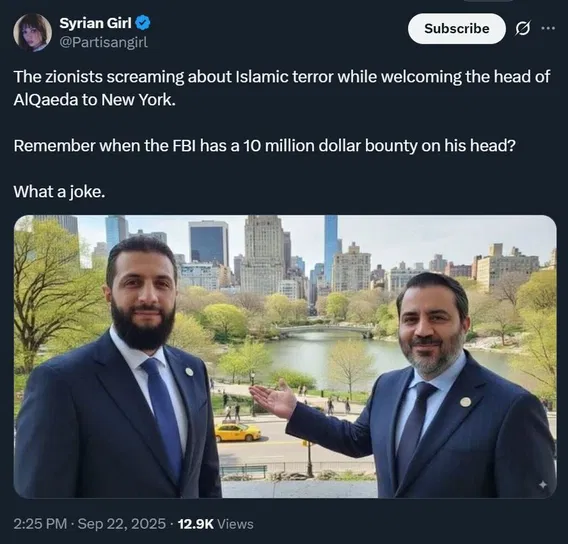Click the Sep 22, 2025 date
Image resolution: width=568 pixels, height=544 pixels.
click(122, 524)
